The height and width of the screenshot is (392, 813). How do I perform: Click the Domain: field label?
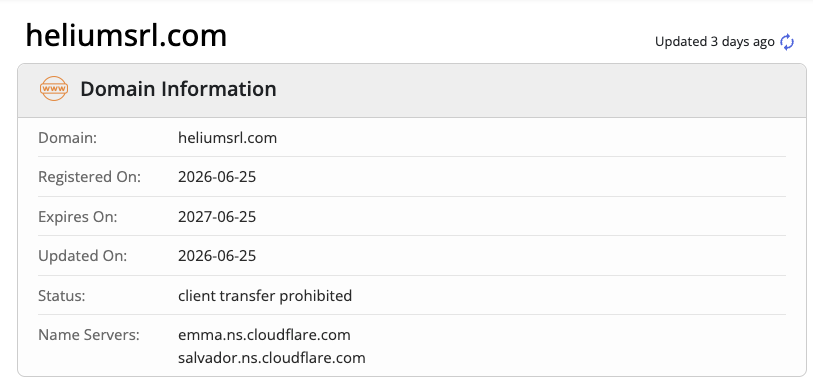(x=67, y=138)
